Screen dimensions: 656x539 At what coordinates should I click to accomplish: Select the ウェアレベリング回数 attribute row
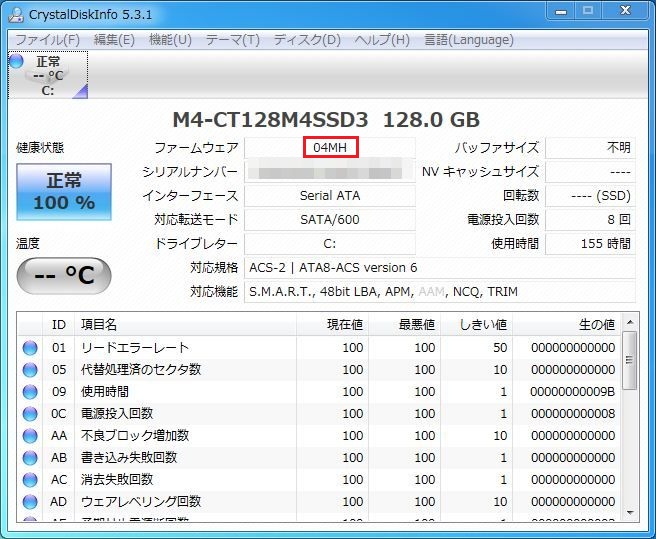point(319,502)
